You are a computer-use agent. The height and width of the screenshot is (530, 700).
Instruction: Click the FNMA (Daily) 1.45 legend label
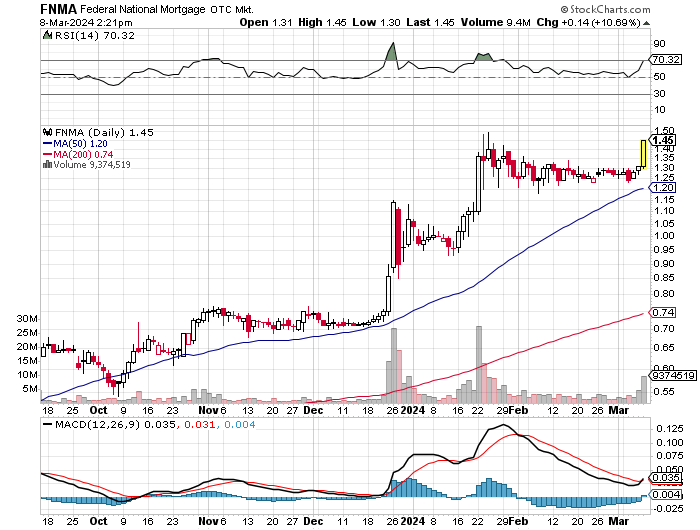pyautogui.click(x=104, y=133)
